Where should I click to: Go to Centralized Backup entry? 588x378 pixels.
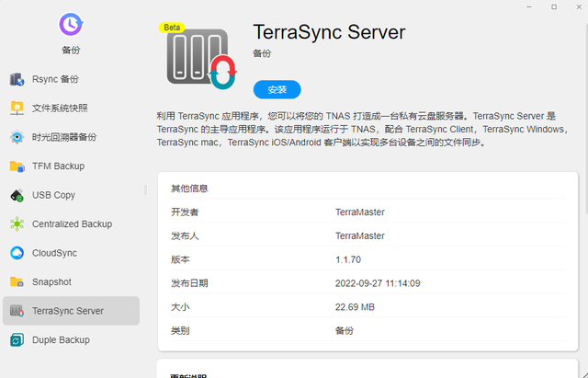click(72, 224)
